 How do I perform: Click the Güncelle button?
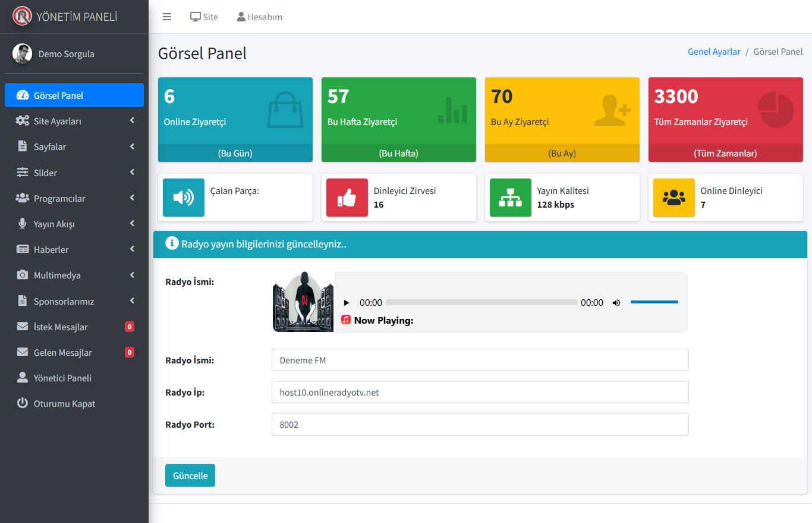click(x=190, y=475)
